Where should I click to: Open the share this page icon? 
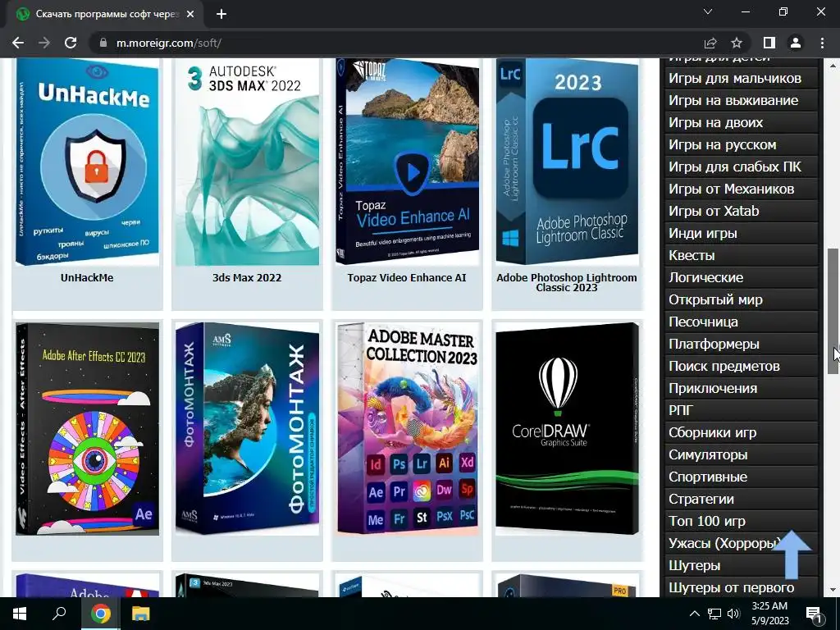[x=710, y=43]
